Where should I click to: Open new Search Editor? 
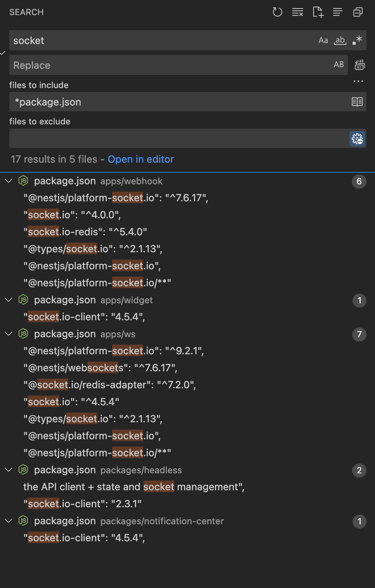pyautogui.click(x=318, y=12)
